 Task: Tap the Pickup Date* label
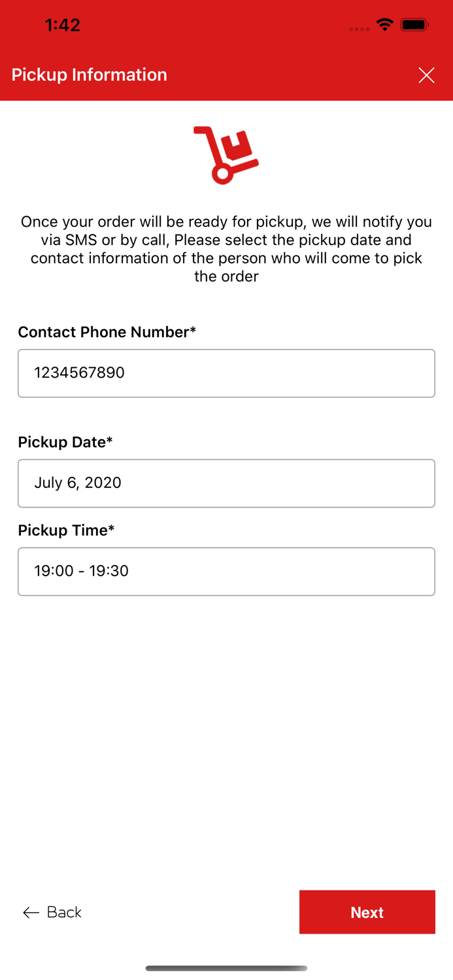pyautogui.click(x=65, y=442)
